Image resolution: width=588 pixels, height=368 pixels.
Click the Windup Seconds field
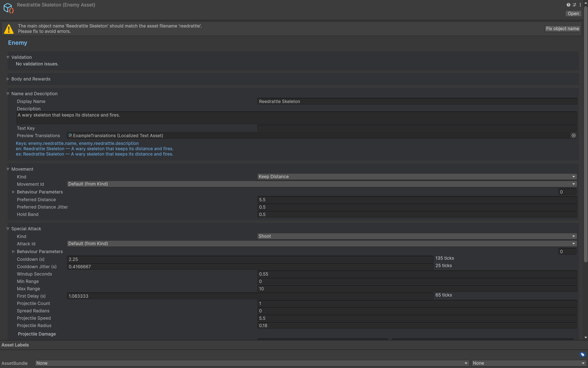tap(417, 274)
